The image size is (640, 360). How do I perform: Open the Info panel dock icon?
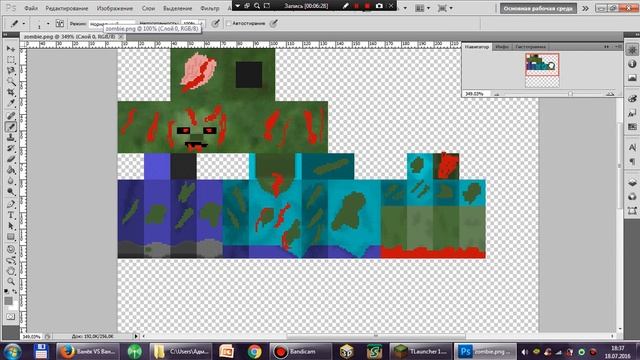632,64
